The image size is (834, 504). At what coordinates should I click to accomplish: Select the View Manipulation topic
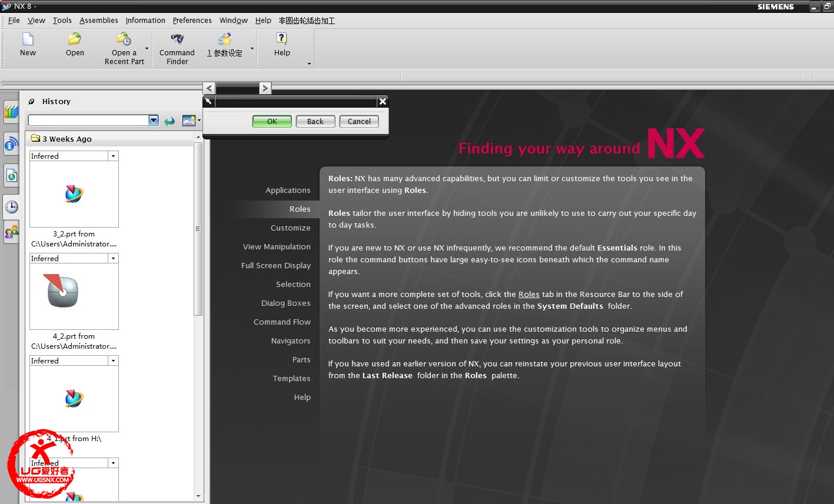click(277, 246)
